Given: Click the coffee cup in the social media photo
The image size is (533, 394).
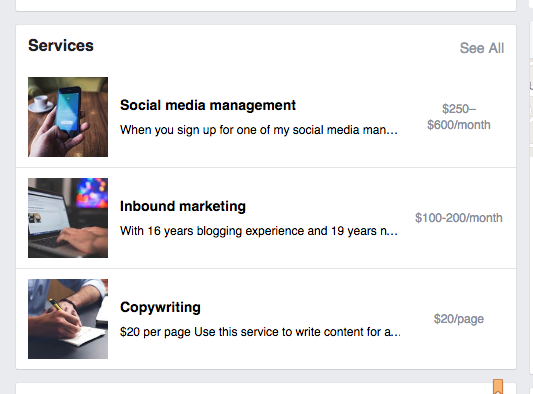Looking at the screenshot, I should [x=40, y=103].
